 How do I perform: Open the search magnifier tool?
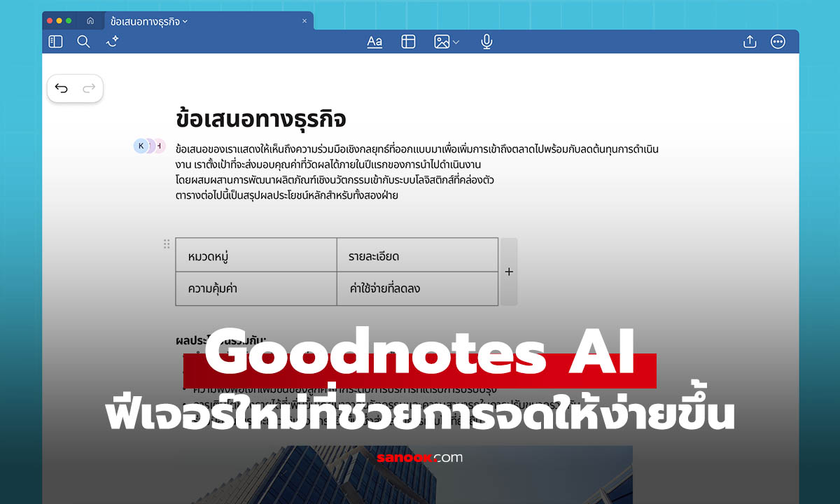pyautogui.click(x=83, y=42)
